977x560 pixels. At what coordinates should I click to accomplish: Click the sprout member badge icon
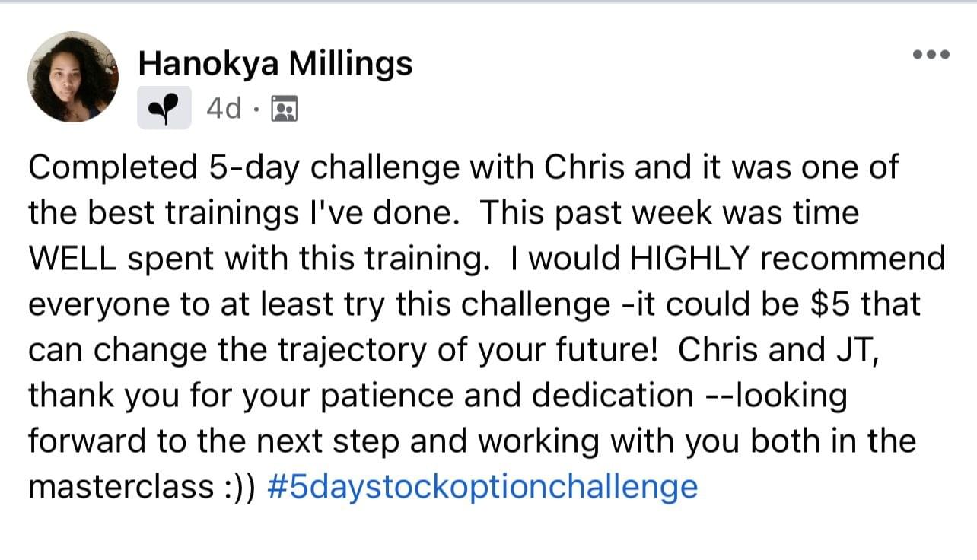(164, 108)
